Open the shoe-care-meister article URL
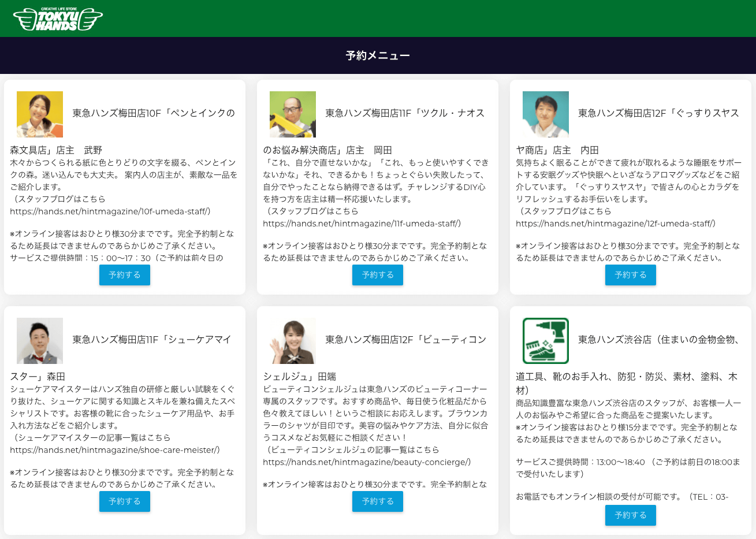Image resolution: width=756 pixels, height=539 pixels. [113, 450]
